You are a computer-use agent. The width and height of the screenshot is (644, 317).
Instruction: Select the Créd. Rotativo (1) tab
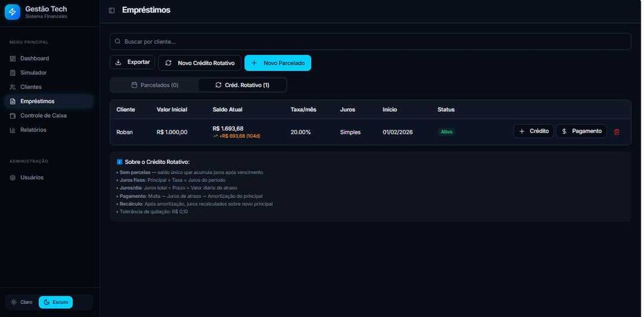(242, 86)
